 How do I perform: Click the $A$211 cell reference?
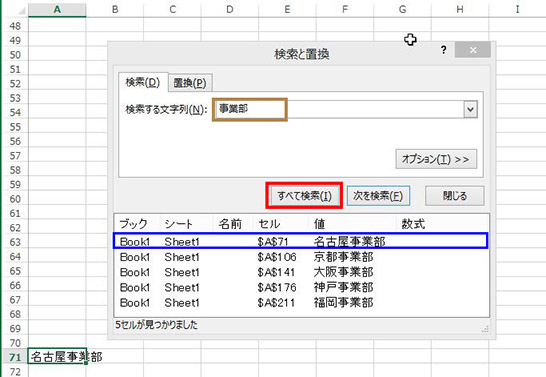coord(276,303)
